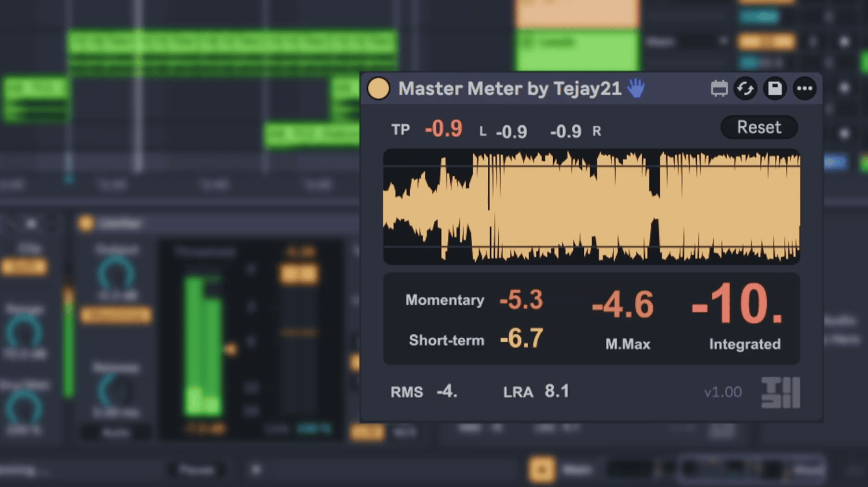Click the TP true-peak readout showing -0.9
The height and width of the screenshot is (487, 868).
(x=443, y=128)
